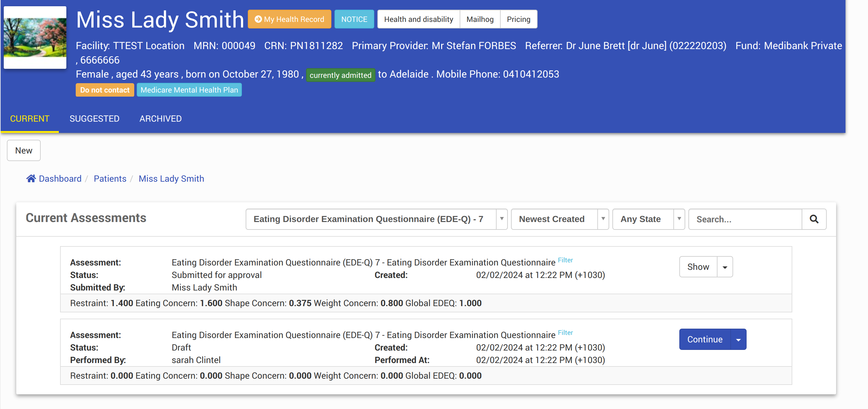This screenshot has width=868, height=409.
Task: Click the NOTICE badge button
Action: pos(354,19)
